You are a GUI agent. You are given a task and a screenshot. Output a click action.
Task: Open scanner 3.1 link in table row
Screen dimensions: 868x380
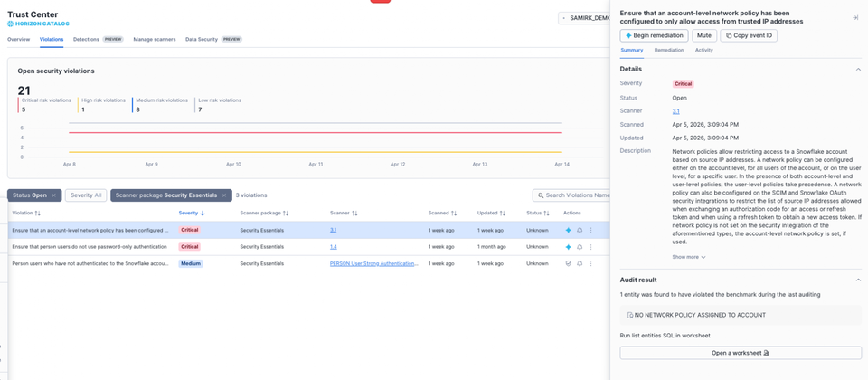tap(334, 230)
